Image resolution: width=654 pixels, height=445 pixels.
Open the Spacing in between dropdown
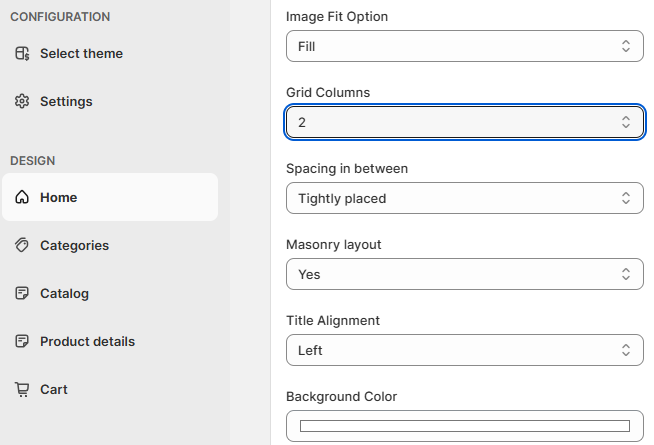(465, 198)
